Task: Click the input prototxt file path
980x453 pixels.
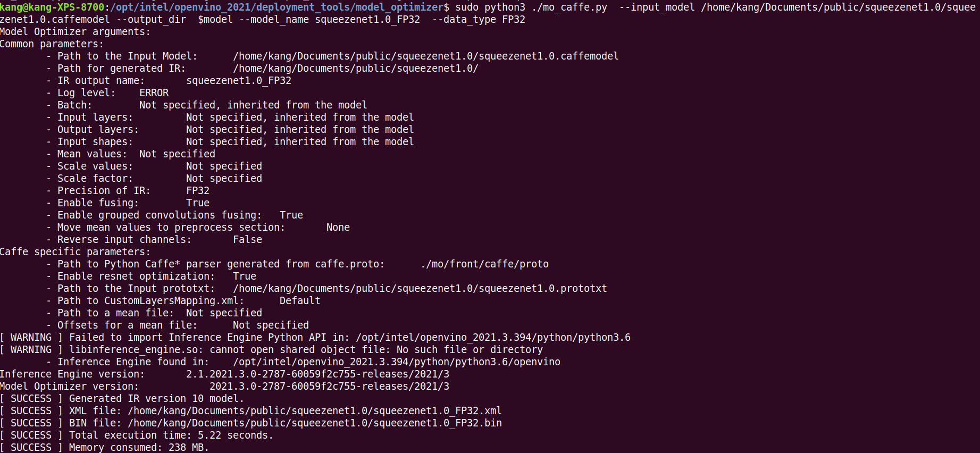Action: (x=420, y=288)
